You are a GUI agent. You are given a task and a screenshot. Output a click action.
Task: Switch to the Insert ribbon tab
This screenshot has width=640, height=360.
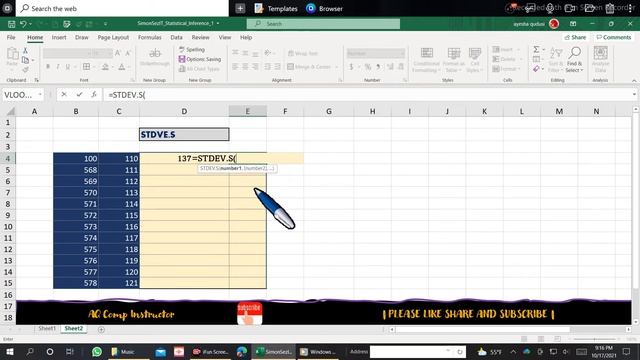[x=59, y=37]
